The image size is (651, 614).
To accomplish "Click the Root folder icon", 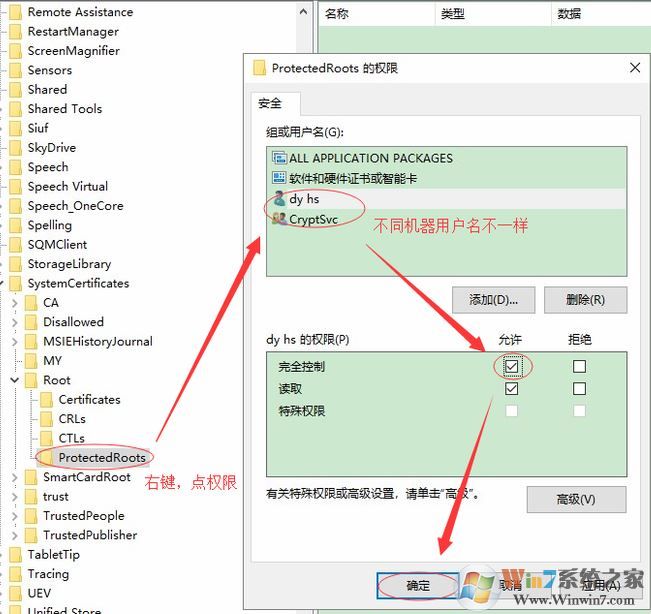I will coord(31,380).
